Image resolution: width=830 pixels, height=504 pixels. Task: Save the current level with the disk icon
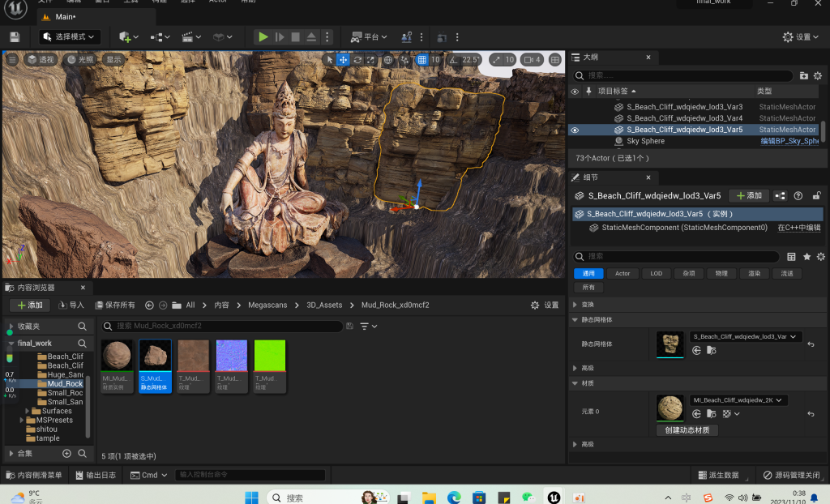pos(15,37)
